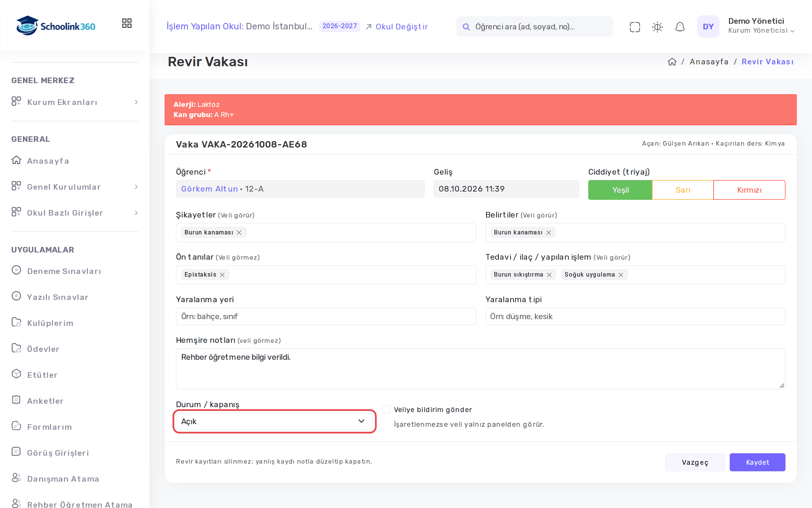Open Görkem Altun student link
The width and height of the screenshot is (812, 508).
point(209,189)
